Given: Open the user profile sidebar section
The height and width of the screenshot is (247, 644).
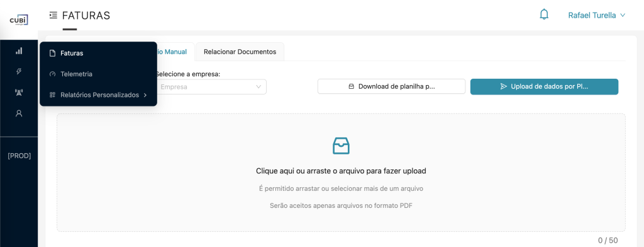Looking at the screenshot, I should (x=19, y=113).
